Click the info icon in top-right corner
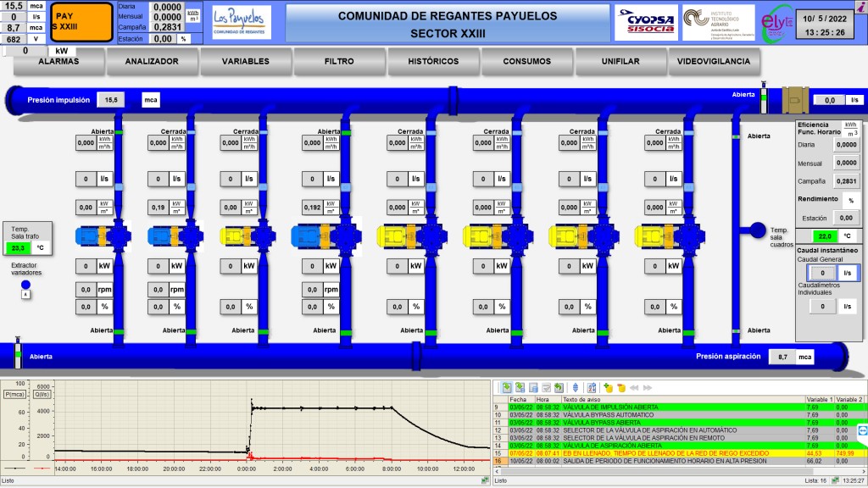Viewport: 868px width, 488px height. [861, 7]
